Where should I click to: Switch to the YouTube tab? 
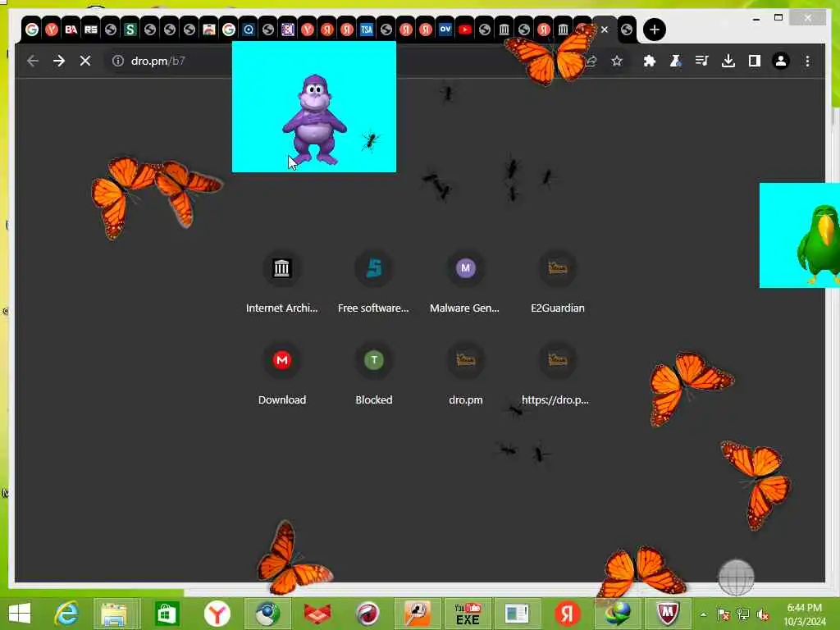click(465, 30)
